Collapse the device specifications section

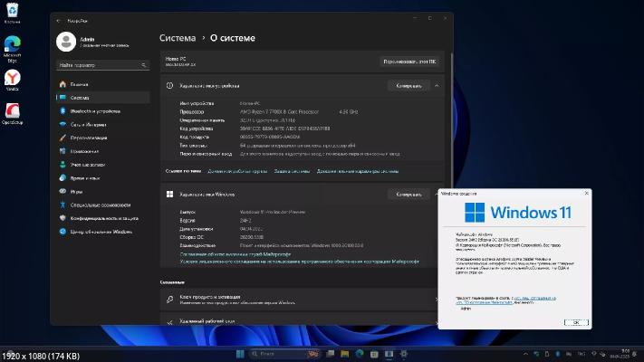437,86
